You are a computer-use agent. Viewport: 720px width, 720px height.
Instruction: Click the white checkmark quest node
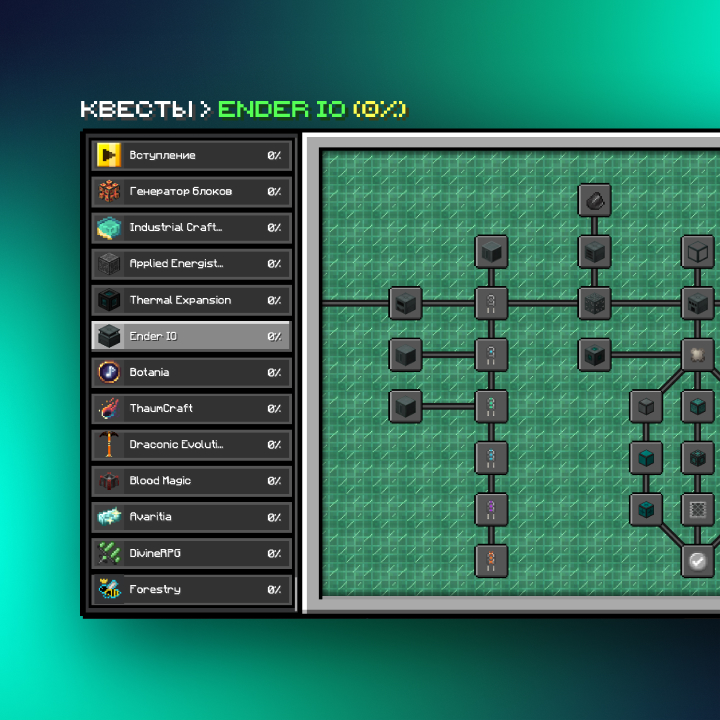point(698,561)
